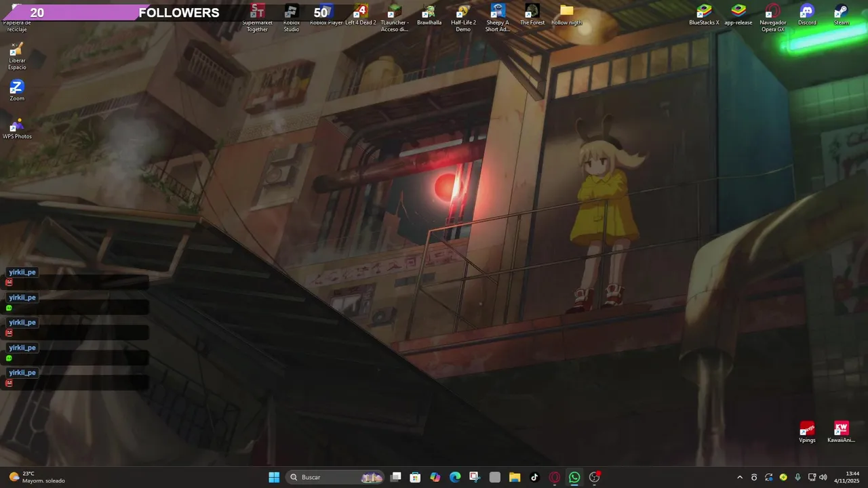The width and height of the screenshot is (868, 488).
Task: Open the Supermarket Together desktop shortcut
Action: 257,18
